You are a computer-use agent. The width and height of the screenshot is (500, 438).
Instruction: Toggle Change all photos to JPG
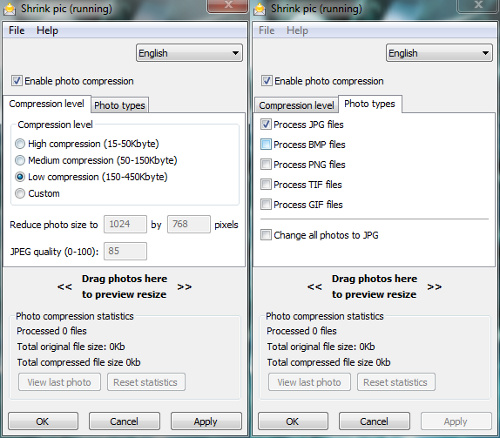click(x=266, y=235)
